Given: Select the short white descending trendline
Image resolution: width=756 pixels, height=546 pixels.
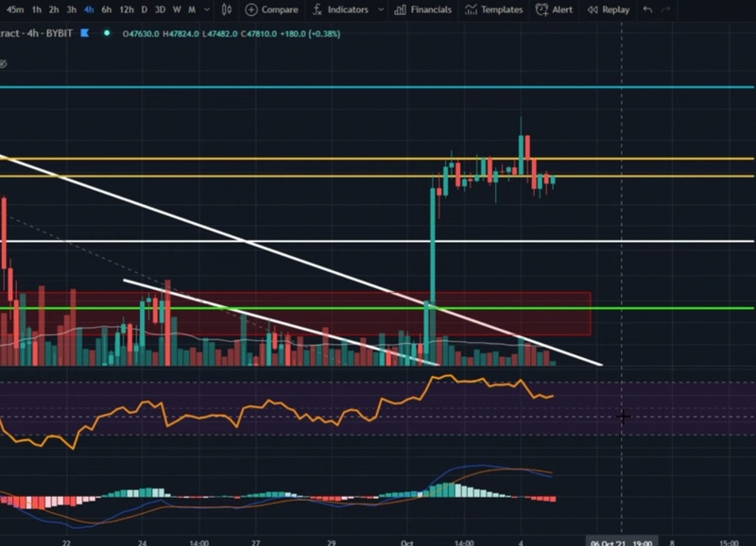Looking at the screenshot, I should click(x=280, y=321).
